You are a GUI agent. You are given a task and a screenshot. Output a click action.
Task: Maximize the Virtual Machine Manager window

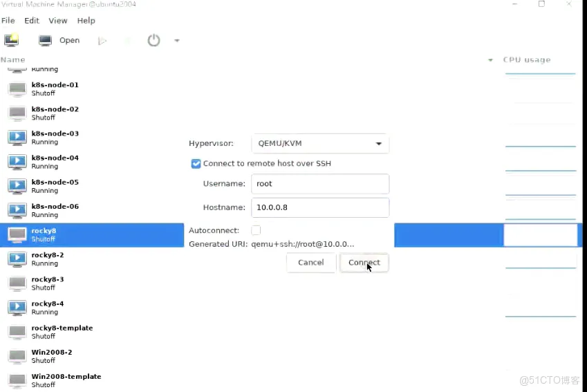[541, 4]
